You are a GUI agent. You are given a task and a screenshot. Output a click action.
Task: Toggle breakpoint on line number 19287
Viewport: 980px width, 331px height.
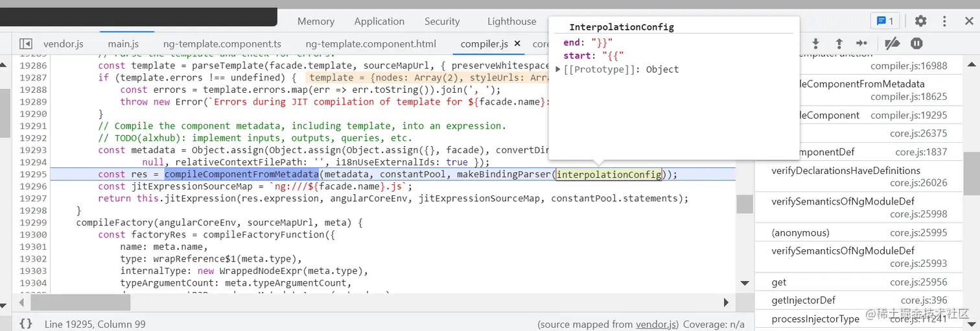[32, 77]
